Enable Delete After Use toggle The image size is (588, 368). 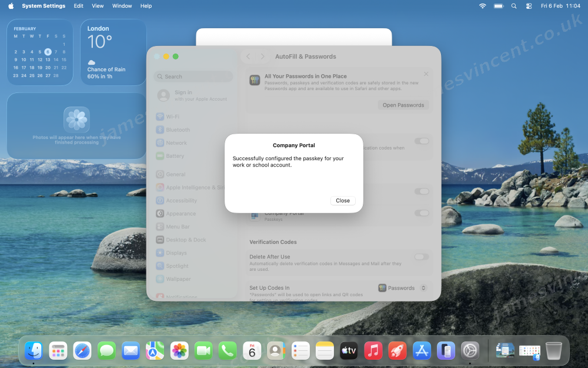(x=422, y=257)
